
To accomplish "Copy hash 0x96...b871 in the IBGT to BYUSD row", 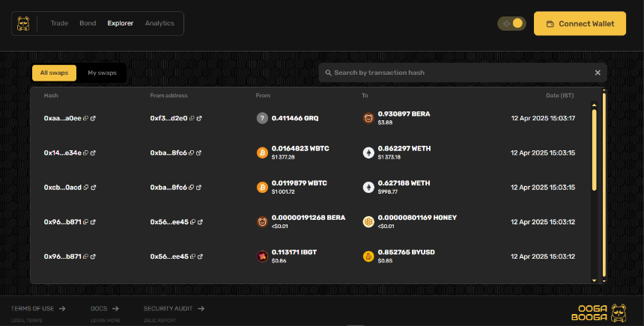I will click(x=85, y=256).
